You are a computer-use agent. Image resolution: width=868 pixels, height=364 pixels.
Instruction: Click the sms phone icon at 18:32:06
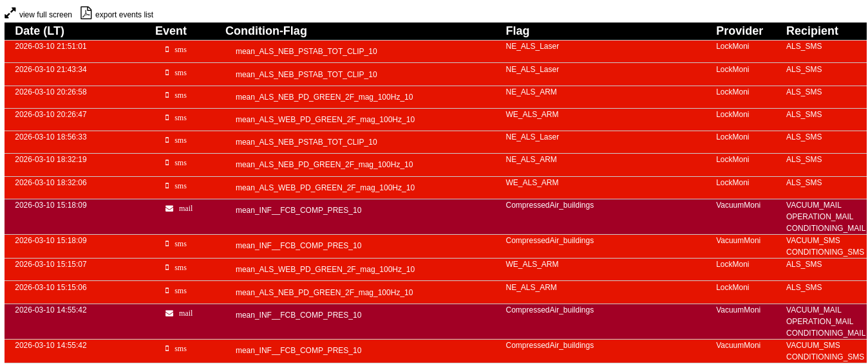tap(167, 186)
